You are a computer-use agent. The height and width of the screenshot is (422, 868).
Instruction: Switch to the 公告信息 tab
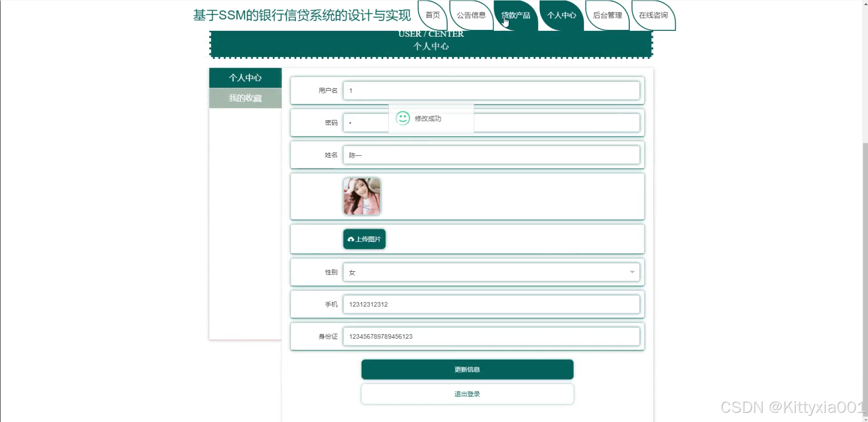pyautogui.click(x=471, y=15)
